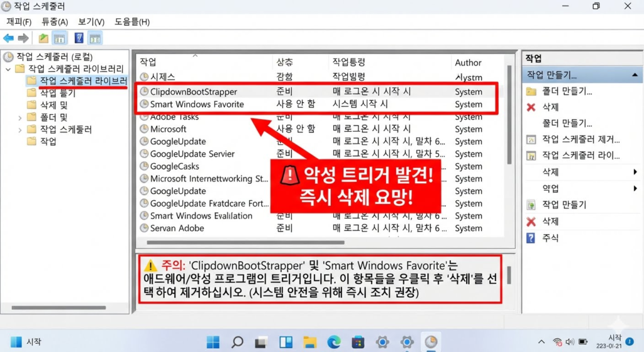Viewport: 644px width, 352px height.
Task: Select the 삭업 툴기 tree folder
Action: (57, 93)
